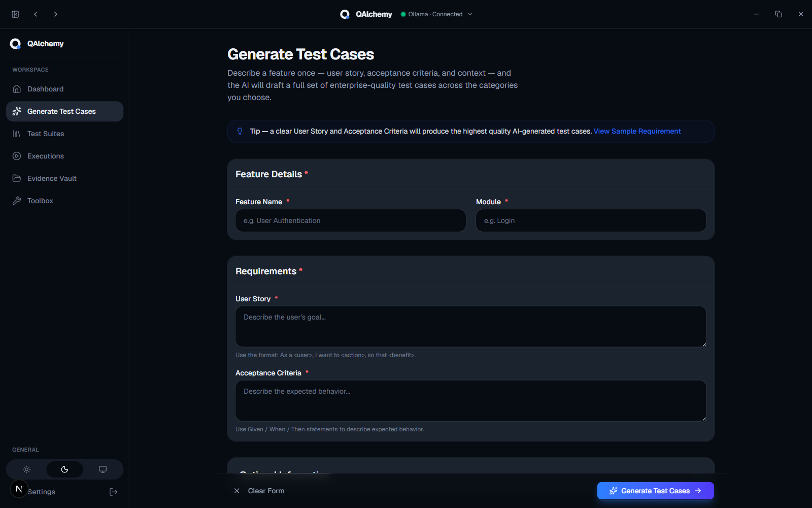The width and height of the screenshot is (812, 508).
Task: Select Generate Test Cases in sidebar
Action: pyautogui.click(x=64, y=111)
